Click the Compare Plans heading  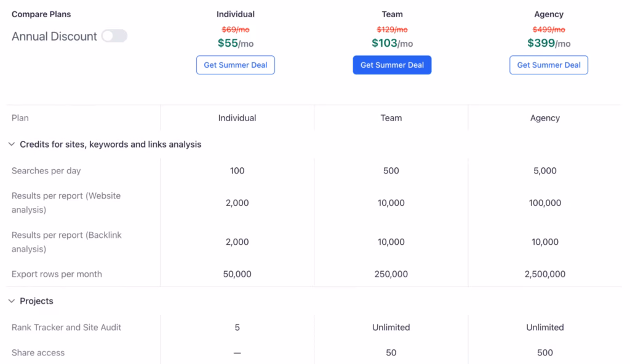(41, 14)
